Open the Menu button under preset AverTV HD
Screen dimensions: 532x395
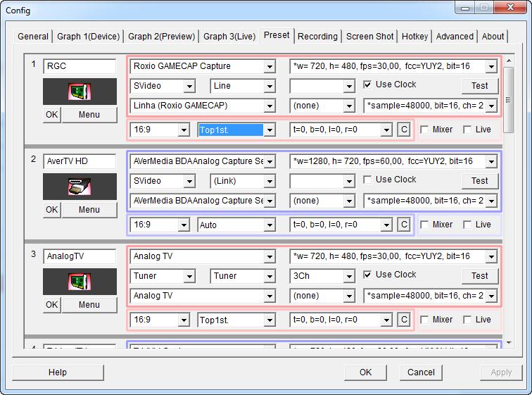pos(89,210)
